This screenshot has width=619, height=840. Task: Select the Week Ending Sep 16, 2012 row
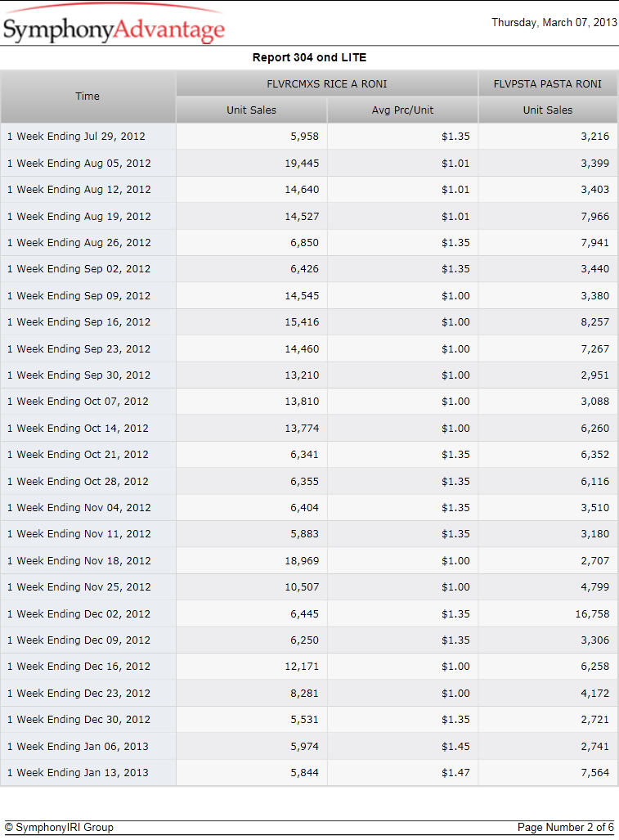(x=309, y=322)
